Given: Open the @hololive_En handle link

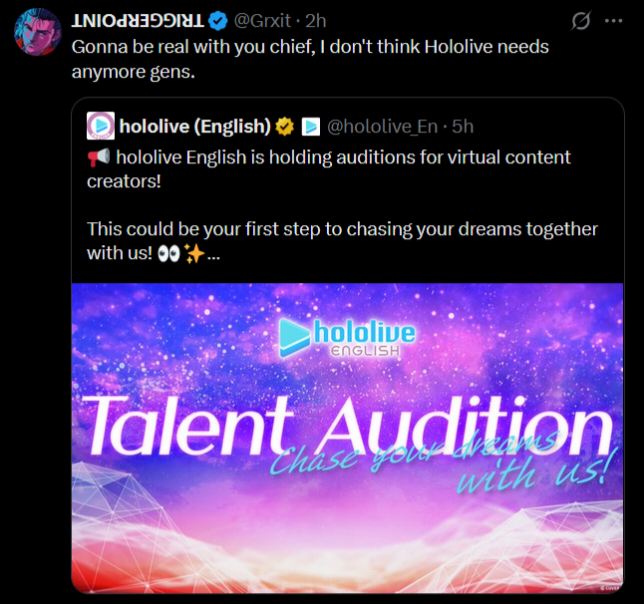Looking at the screenshot, I should point(382,126).
